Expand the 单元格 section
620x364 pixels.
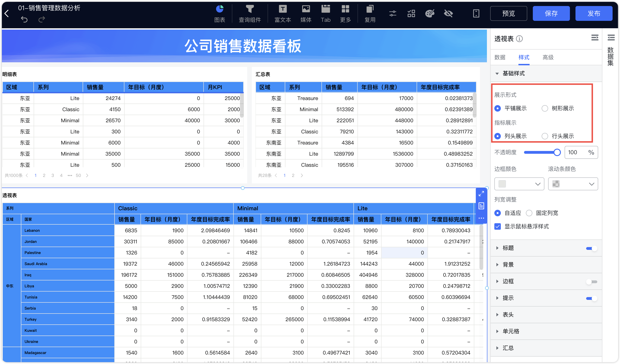[x=497, y=332]
